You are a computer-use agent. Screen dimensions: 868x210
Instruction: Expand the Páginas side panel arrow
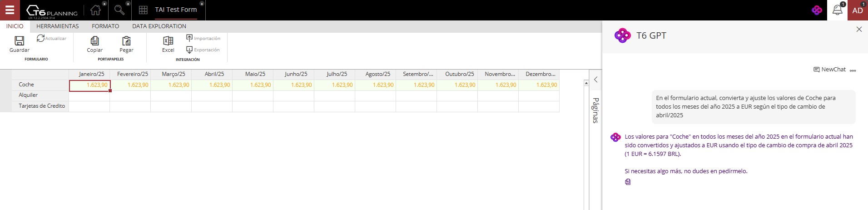[x=595, y=80]
